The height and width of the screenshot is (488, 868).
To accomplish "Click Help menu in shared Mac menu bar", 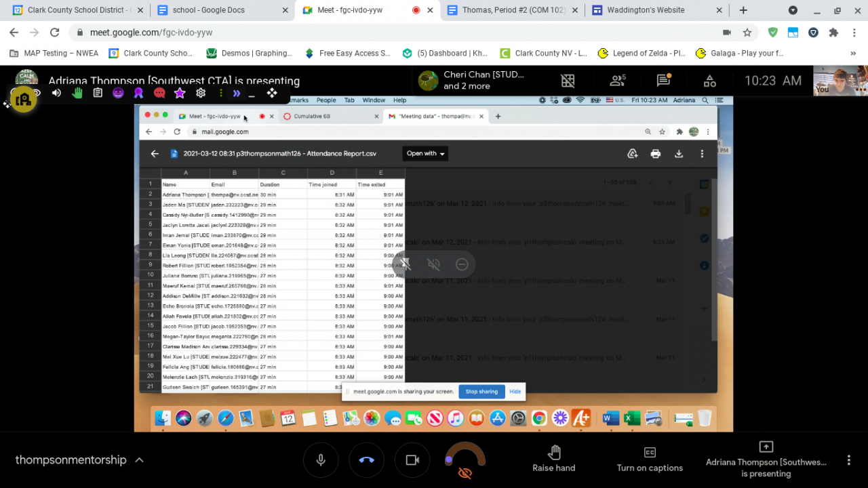I will coord(399,100).
